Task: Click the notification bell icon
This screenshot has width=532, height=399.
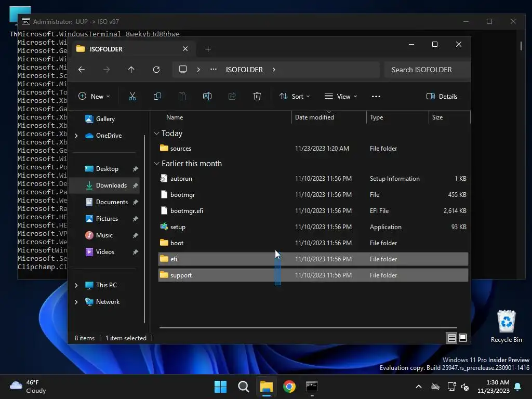Action: point(518,387)
